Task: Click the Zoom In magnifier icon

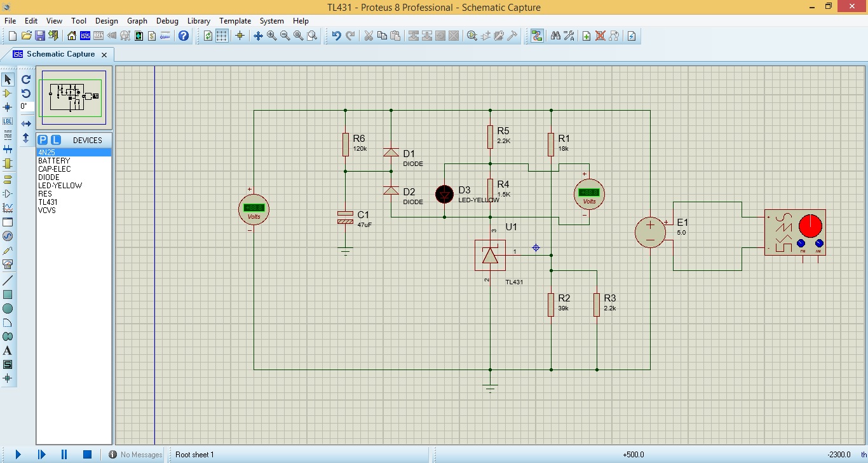Action: 272,36
